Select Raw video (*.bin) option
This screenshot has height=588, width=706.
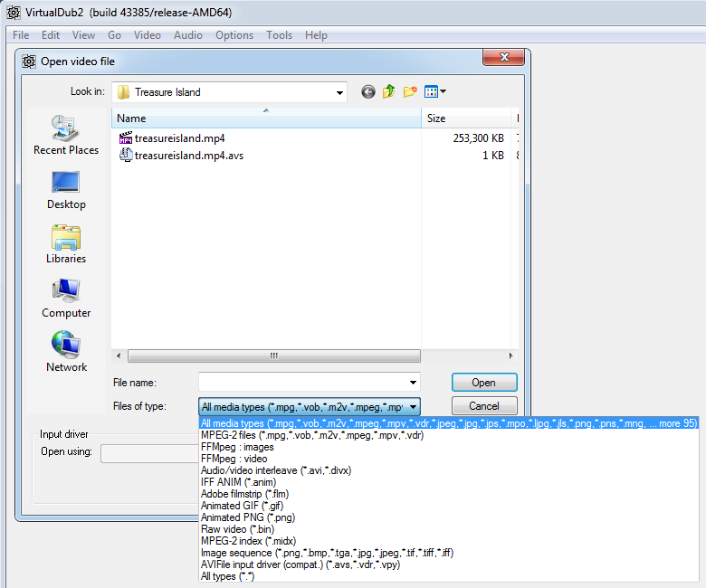pyautogui.click(x=449, y=529)
